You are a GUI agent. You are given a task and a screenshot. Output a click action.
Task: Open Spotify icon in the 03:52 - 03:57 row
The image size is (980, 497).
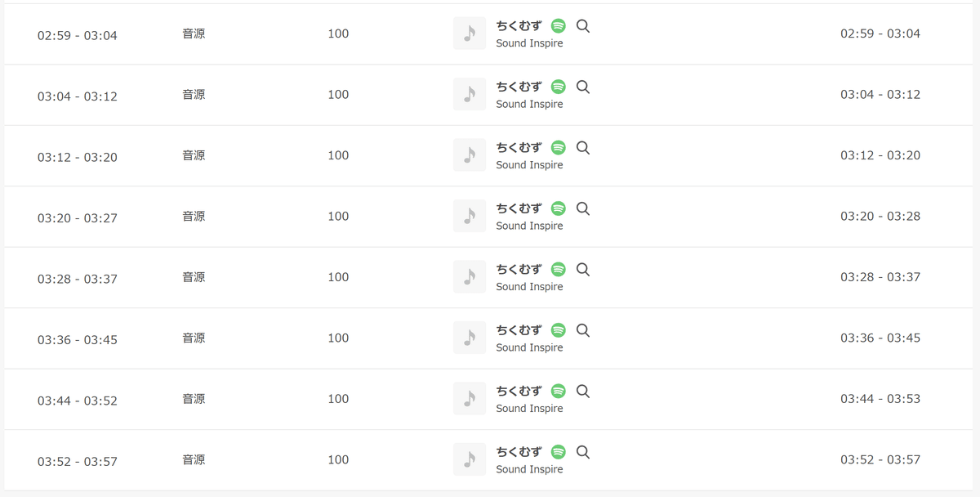pyautogui.click(x=559, y=452)
